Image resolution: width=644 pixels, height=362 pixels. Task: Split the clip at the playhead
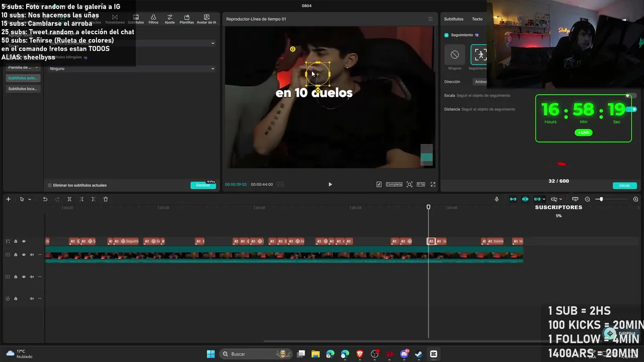[69, 199]
